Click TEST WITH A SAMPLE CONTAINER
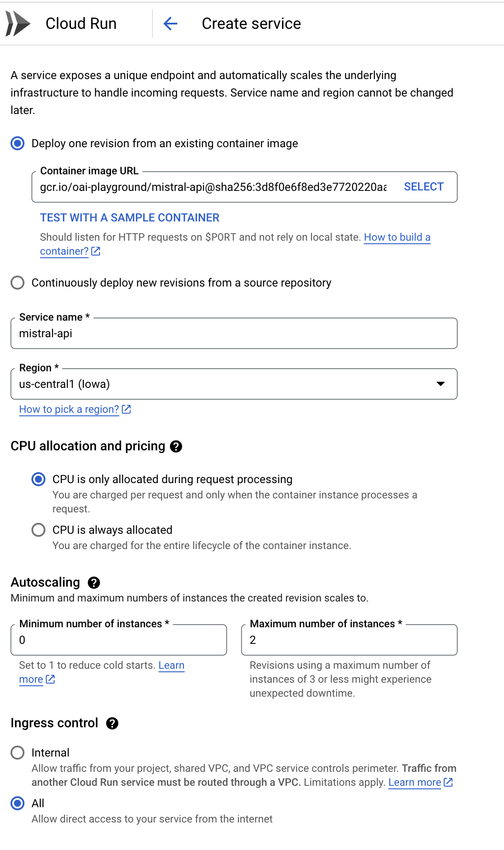The width and height of the screenshot is (504, 850). pyautogui.click(x=130, y=218)
